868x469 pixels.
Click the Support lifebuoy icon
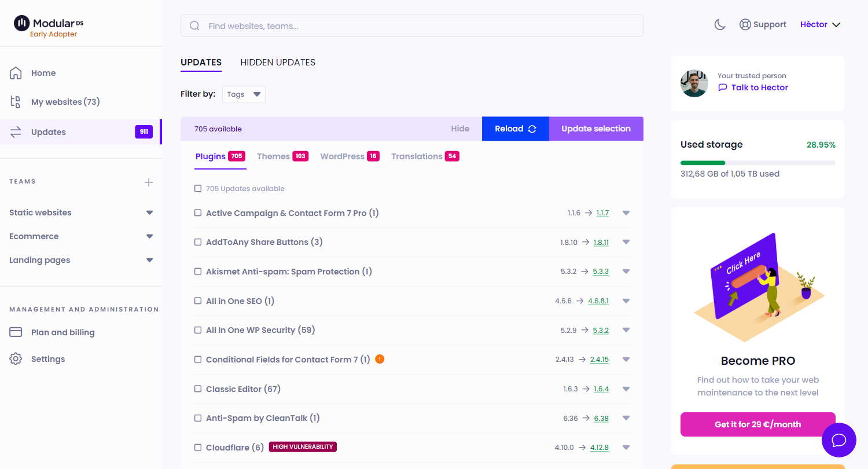pos(745,25)
